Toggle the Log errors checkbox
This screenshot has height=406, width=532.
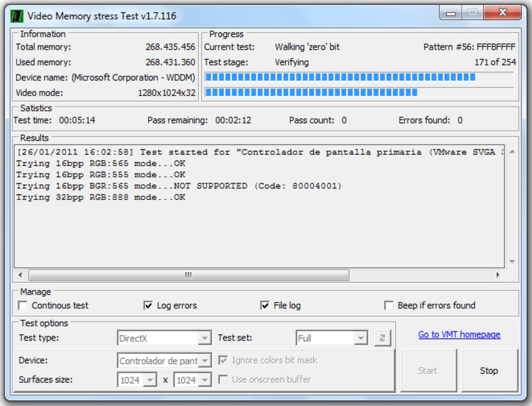click(x=148, y=306)
